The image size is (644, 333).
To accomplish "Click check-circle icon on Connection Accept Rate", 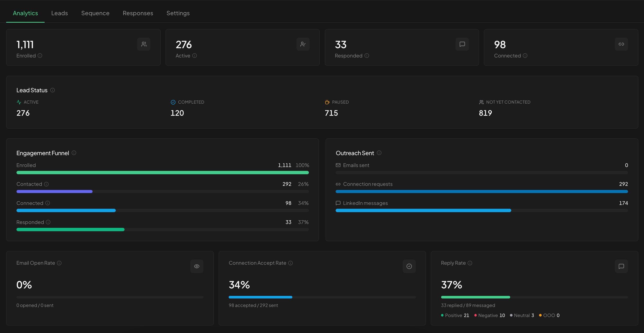I will click(409, 266).
